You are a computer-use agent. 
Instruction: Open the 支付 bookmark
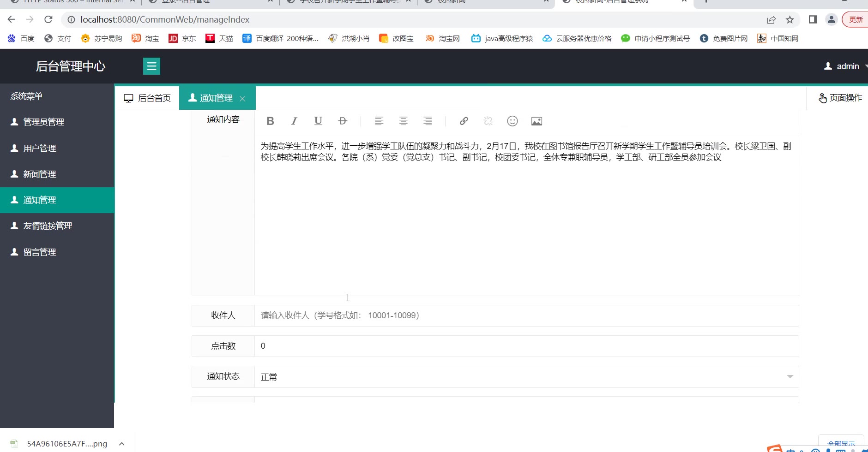pos(58,38)
